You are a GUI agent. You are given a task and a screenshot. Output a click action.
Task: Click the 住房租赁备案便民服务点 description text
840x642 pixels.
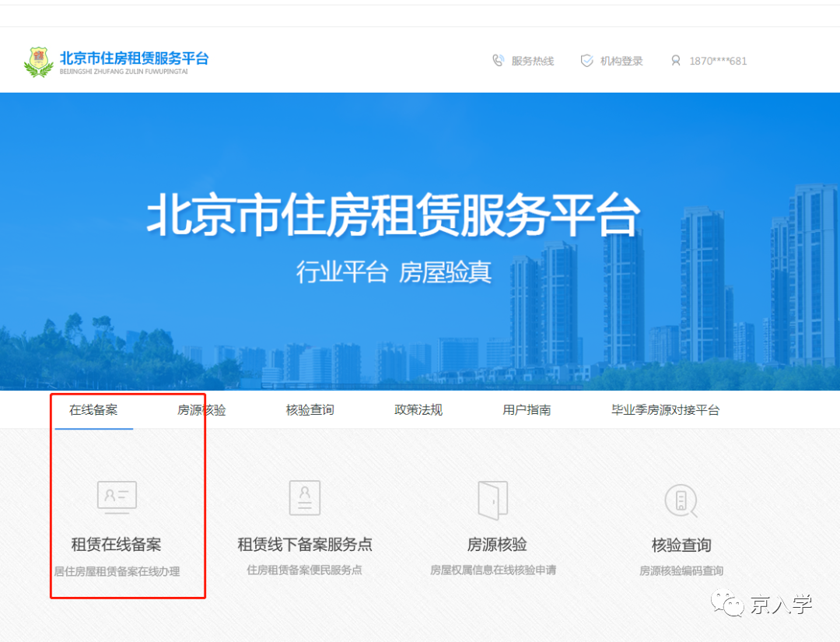304,570
